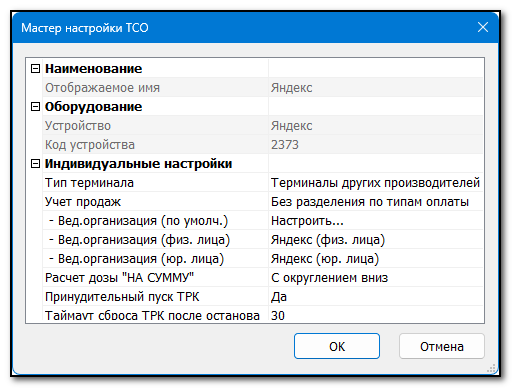Collapse the Наименование section

pyautogui.click(x=35, y=69)
